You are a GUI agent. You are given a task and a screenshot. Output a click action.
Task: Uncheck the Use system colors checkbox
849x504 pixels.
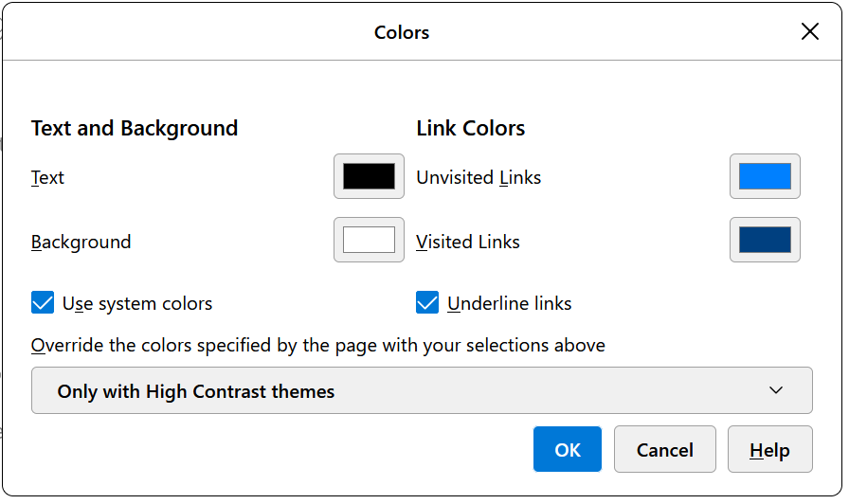click(x=43, y=303)
